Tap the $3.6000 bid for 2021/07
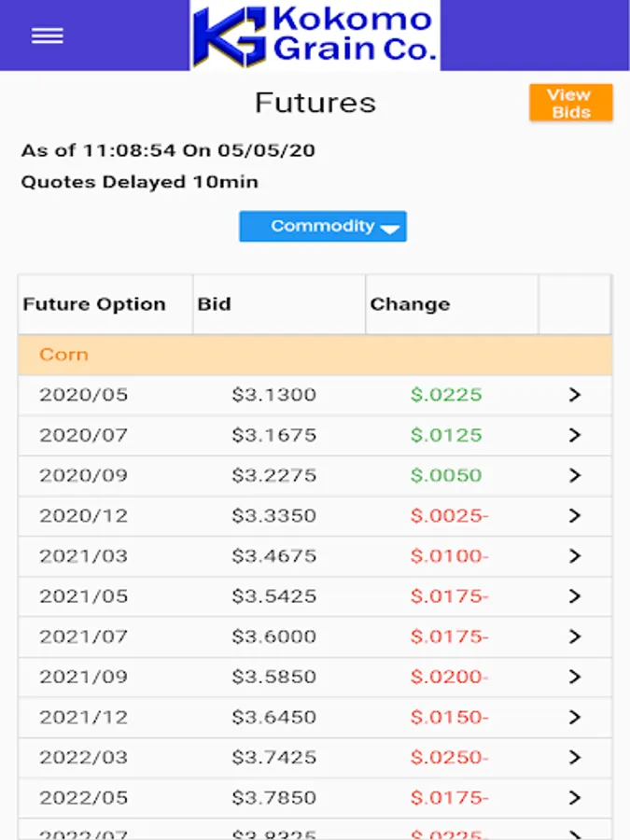This screenshot has height=840, width=630. (273, 637)
